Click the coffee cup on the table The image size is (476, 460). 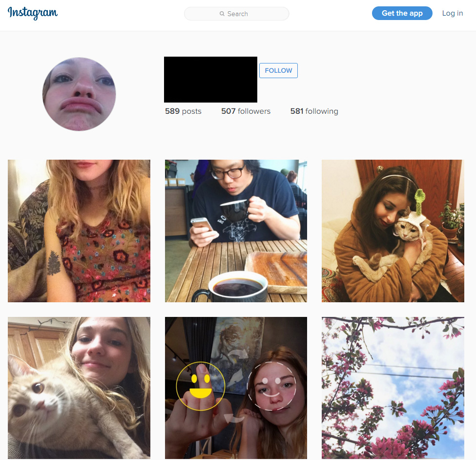231,287
